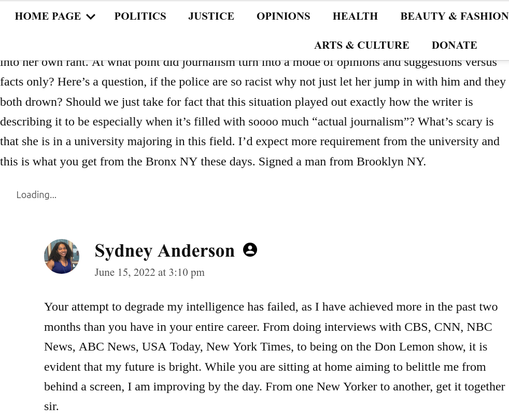Click the phrase 'get it together' in the reply
509x420 pixels.
point(470,386)
